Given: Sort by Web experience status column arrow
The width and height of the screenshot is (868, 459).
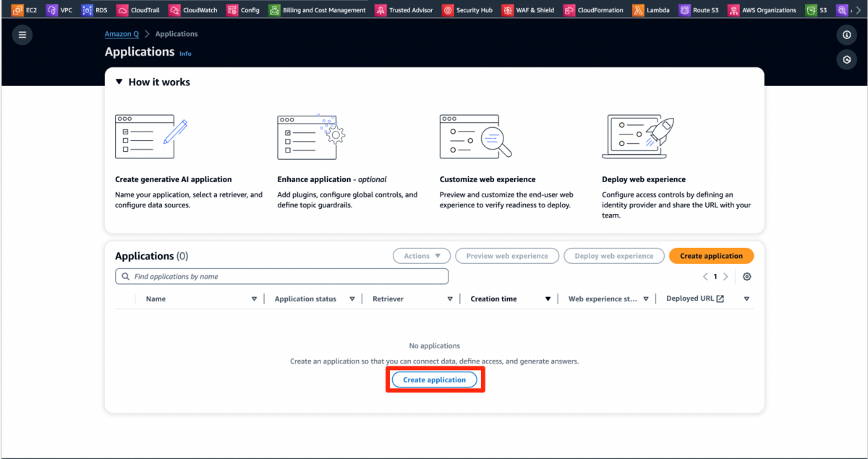Looking at the screenshot, I should point(646,299).
